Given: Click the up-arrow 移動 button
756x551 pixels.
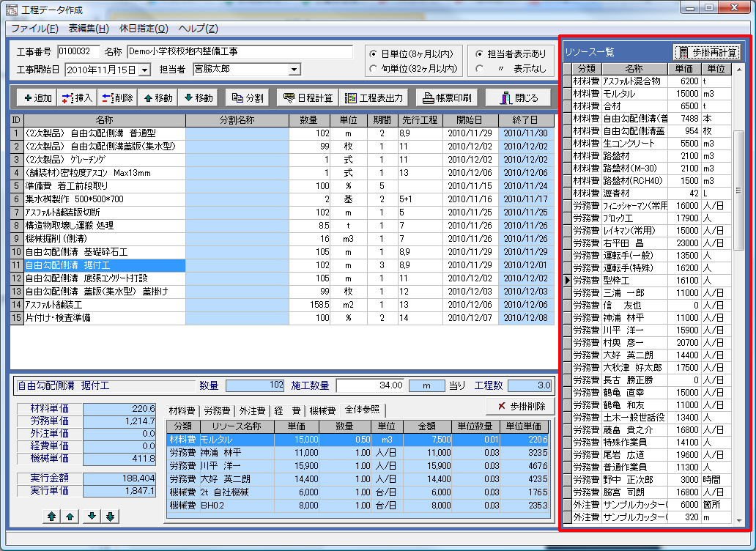Looking at the screenshot, I should pyautogui.click(x=157, y=98).
